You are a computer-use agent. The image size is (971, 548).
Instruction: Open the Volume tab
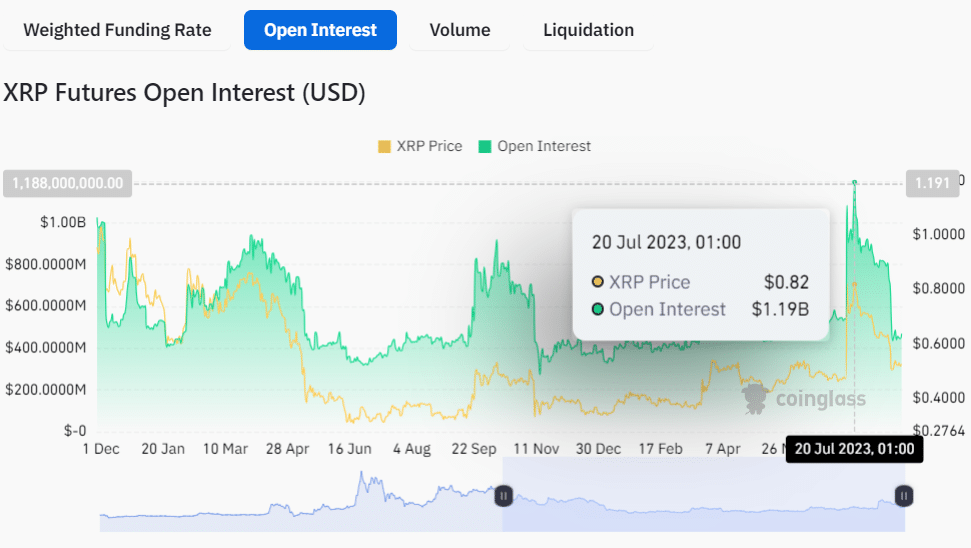tap(459, 30)
